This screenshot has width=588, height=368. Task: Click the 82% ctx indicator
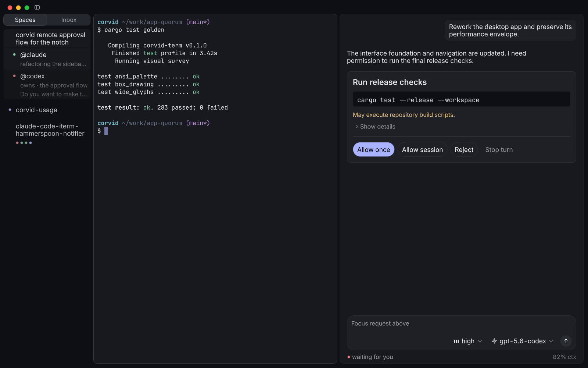pyautogui.click(x=564, y=357)
